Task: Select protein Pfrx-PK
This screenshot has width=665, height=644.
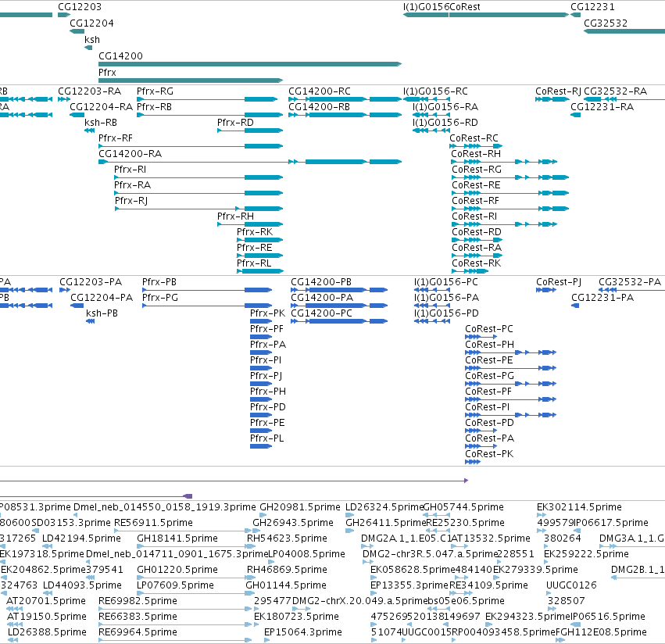Action: pos(261,321)
